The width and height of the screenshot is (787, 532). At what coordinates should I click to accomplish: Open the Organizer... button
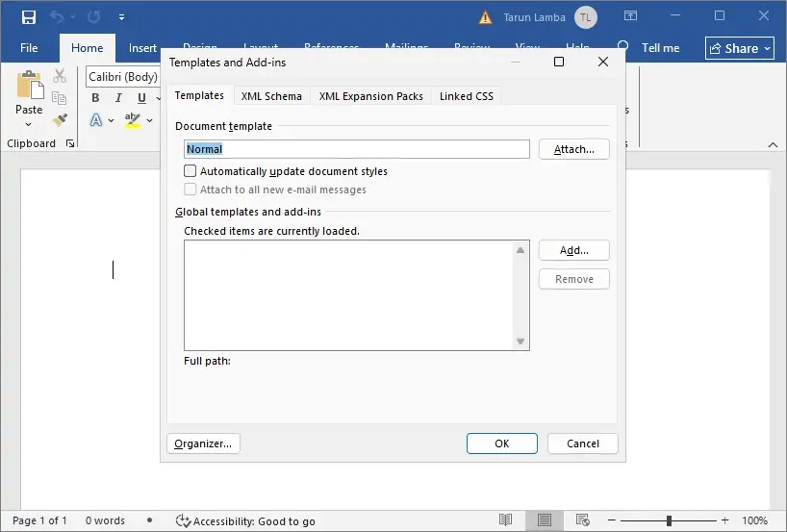click(x=203, y=443)
